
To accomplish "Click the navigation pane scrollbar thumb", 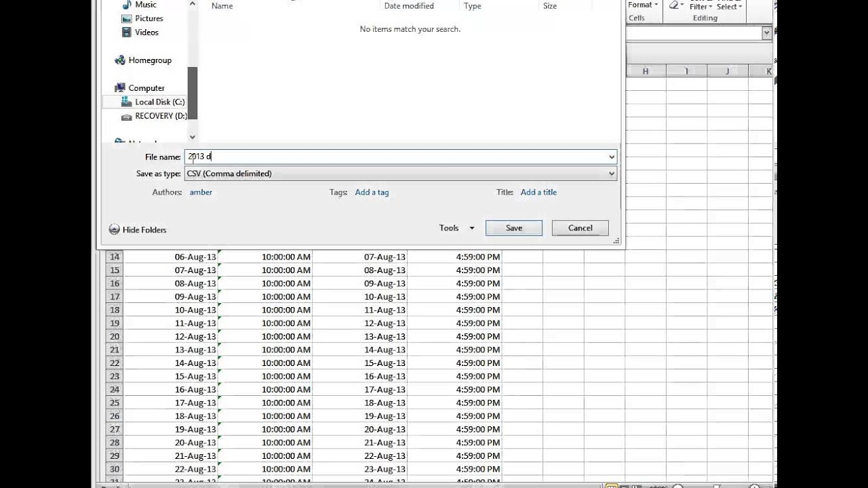I will (x=193, y=93).
